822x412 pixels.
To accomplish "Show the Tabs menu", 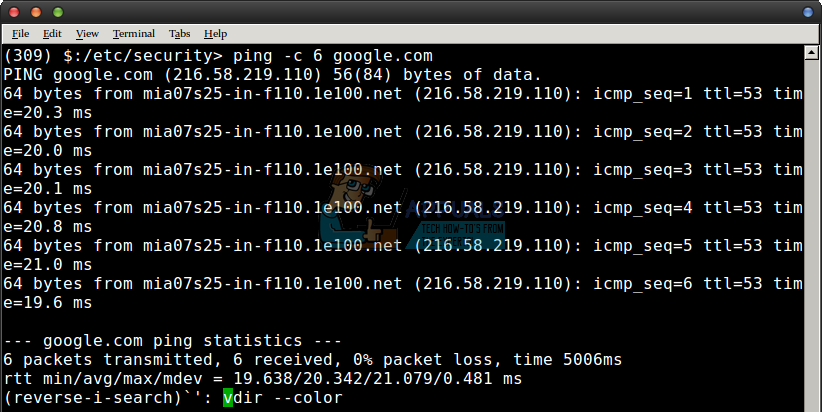I will click(x=180, y=34).
